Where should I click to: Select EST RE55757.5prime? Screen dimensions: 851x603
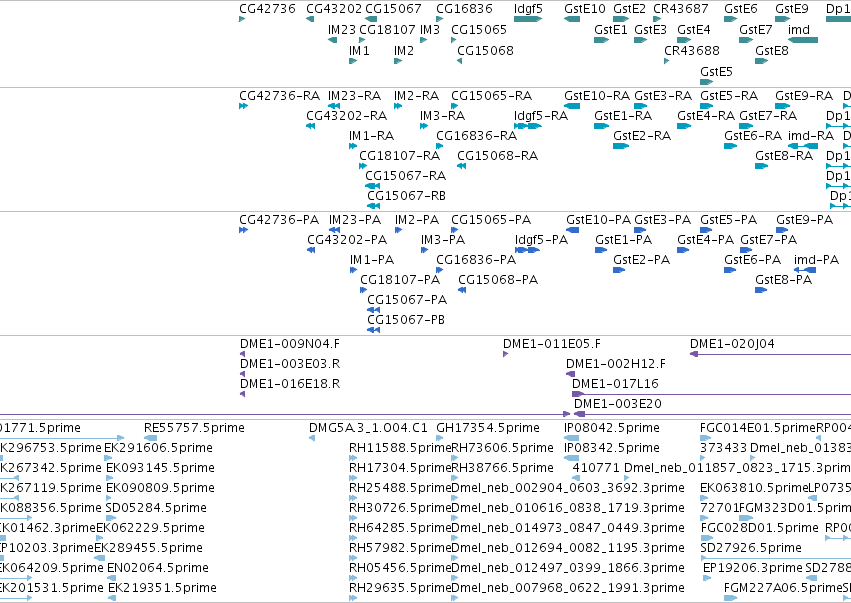[194, 428]
